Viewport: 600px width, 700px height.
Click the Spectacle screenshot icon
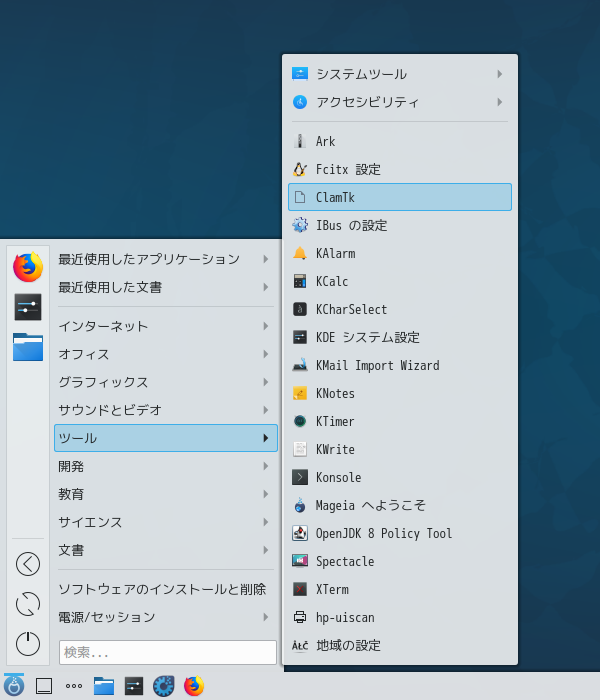pos(300,561)
